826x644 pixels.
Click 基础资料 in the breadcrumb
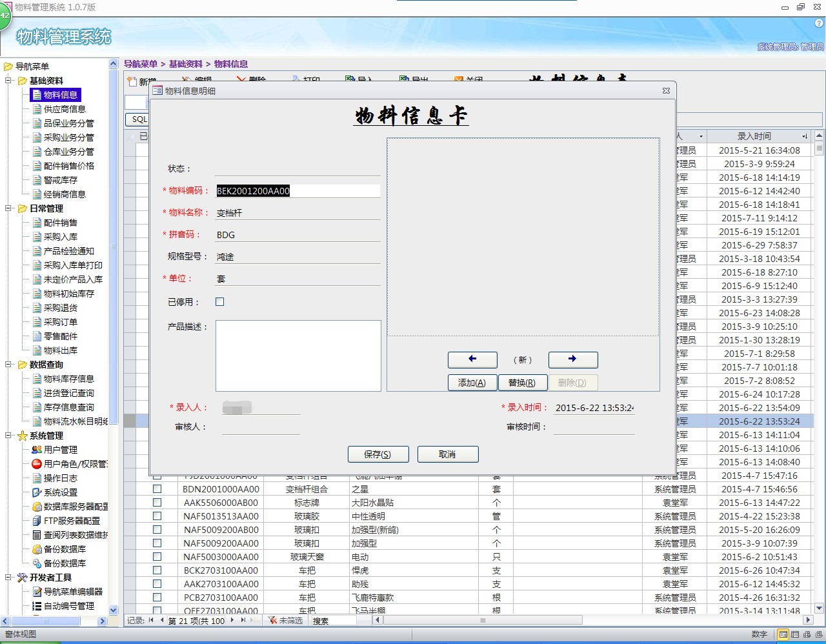tap(186, 64)
